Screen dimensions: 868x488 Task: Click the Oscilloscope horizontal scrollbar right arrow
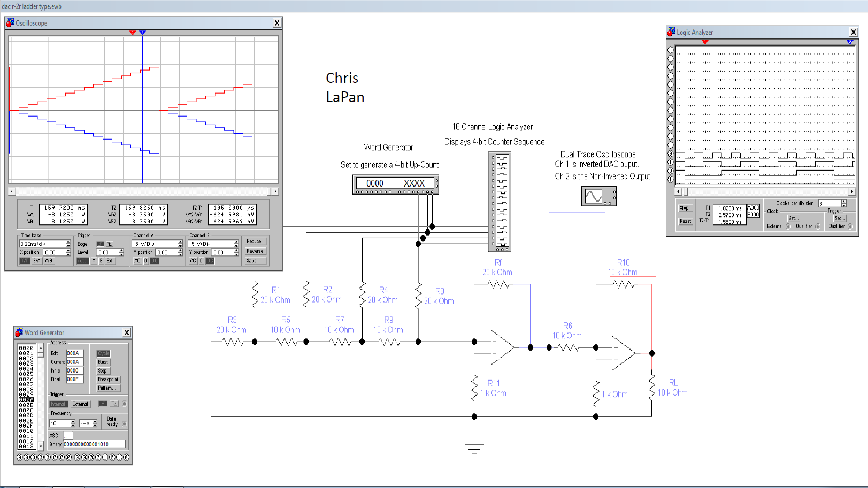pyautogui.click(x=275, y=191)
